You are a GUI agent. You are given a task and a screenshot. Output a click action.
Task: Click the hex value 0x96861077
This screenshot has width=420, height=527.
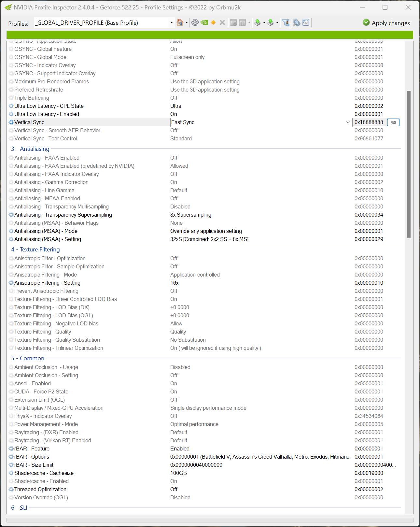tap(369, 139)
